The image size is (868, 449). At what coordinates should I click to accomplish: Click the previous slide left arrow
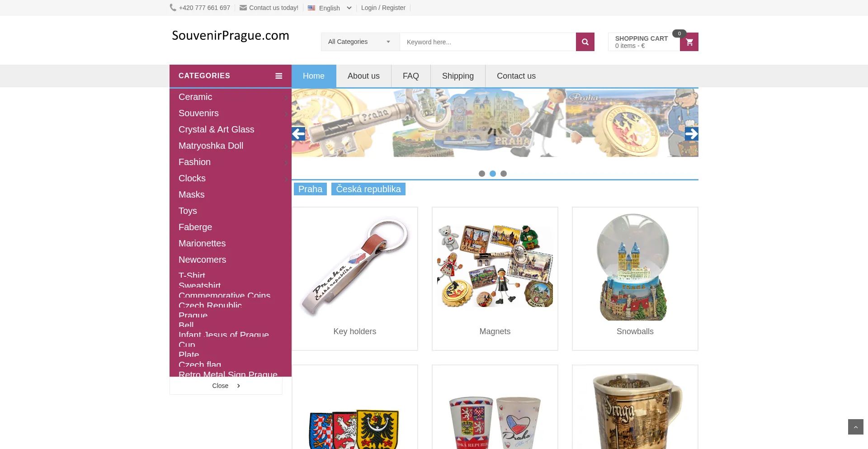pos(298,134)
